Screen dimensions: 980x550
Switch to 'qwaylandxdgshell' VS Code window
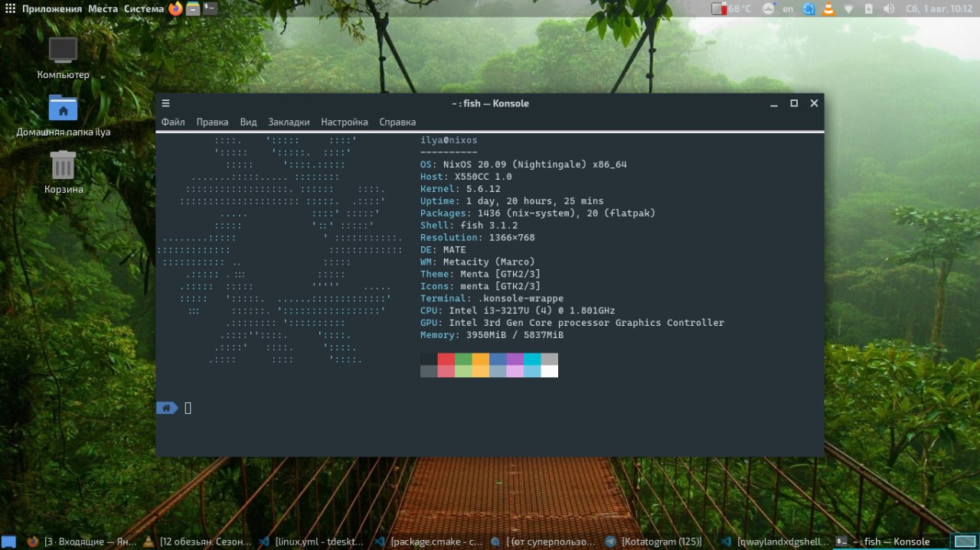[774, 542]
